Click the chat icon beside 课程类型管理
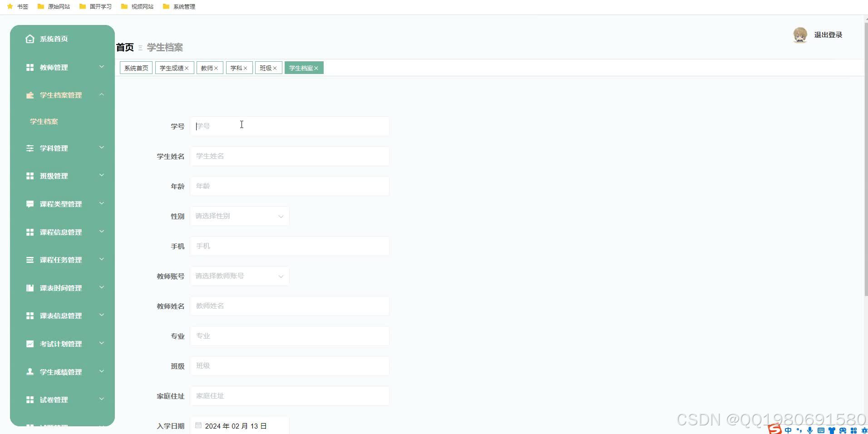Screen dimensions: 868x434 pos(30,204)
